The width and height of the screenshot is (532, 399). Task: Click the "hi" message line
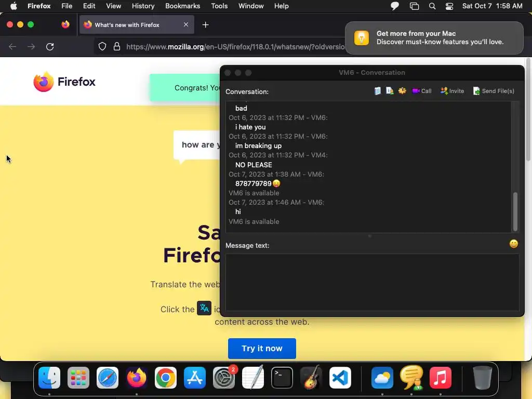click(238, 212)
